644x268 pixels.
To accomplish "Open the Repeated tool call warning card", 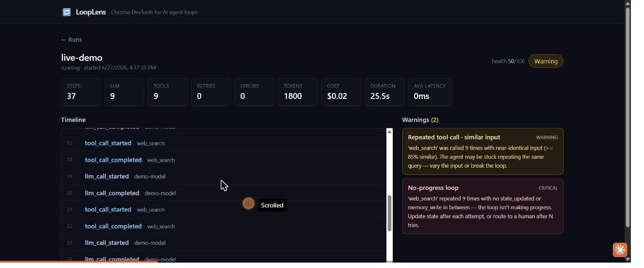I will coord(483,151).
